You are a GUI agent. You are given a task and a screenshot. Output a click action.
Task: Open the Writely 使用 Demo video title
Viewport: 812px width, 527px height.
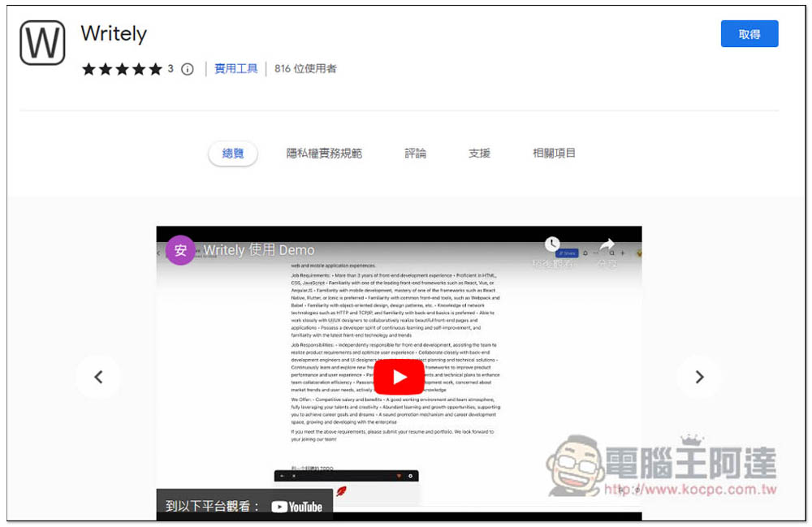[x=259, y=250]
